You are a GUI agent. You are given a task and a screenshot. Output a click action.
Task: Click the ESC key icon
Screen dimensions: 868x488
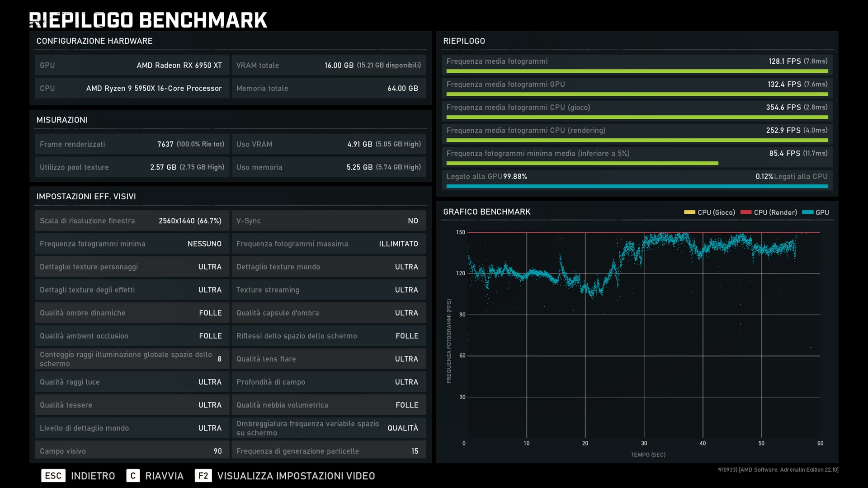[53, 476]
